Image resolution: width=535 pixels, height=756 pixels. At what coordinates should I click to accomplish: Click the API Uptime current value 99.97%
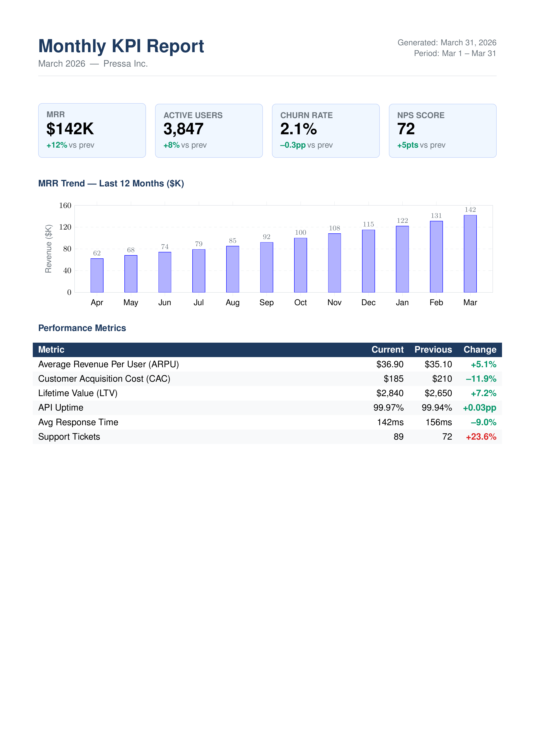pyautogui.click(x=388, y=408)
